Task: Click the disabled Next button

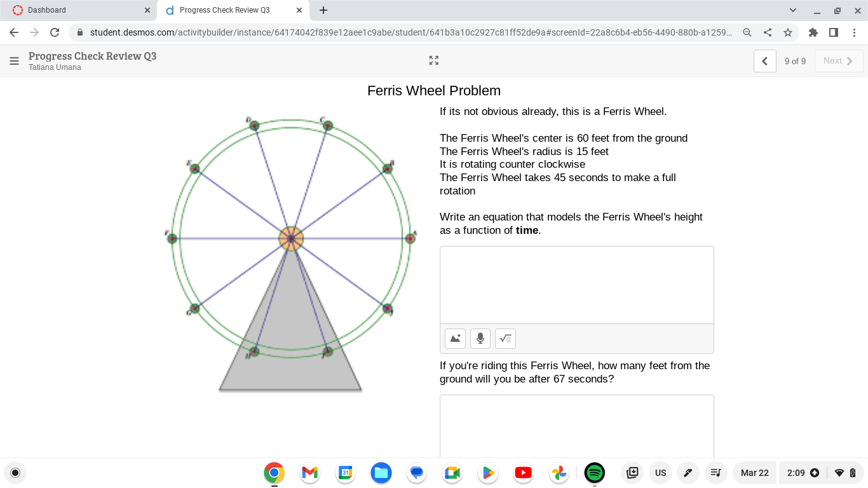Action: pyautogui.click(x=839, y=61)
